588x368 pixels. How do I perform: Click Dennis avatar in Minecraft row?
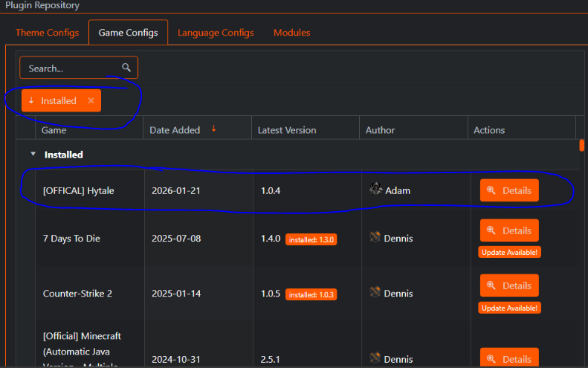click(375, 358)
